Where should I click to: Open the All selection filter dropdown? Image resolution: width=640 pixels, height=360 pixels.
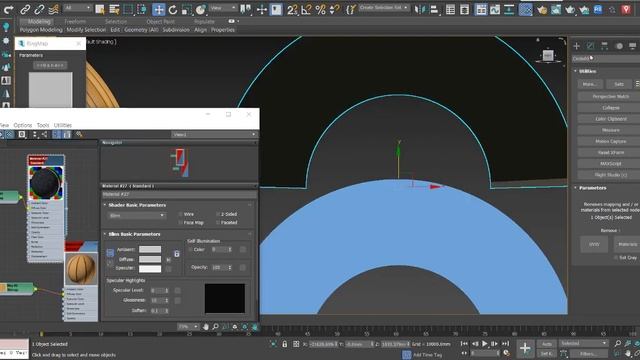pos(77,8)
